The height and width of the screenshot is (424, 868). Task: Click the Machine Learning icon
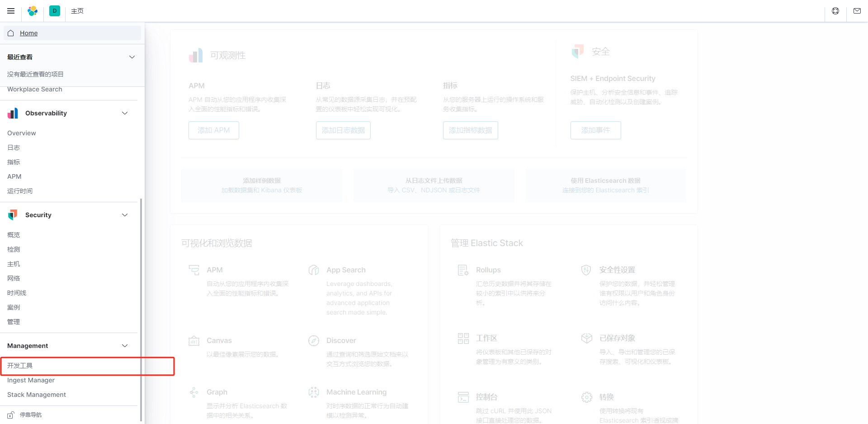click(314, 392)
